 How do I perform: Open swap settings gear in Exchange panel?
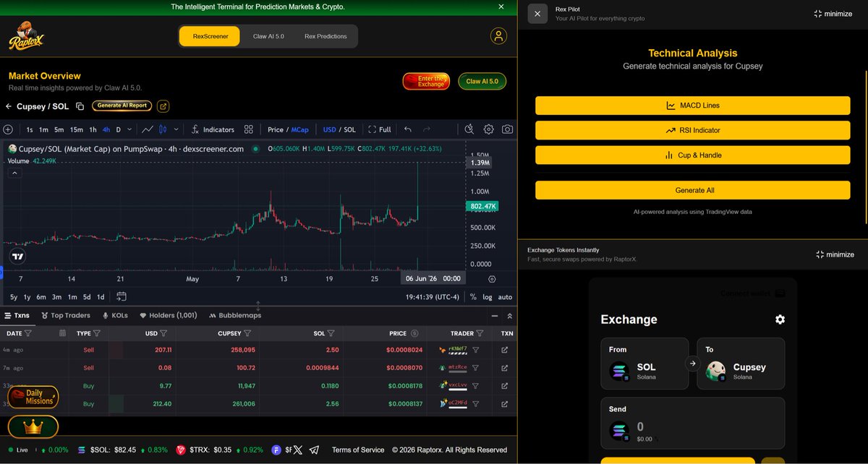[780, 319]
